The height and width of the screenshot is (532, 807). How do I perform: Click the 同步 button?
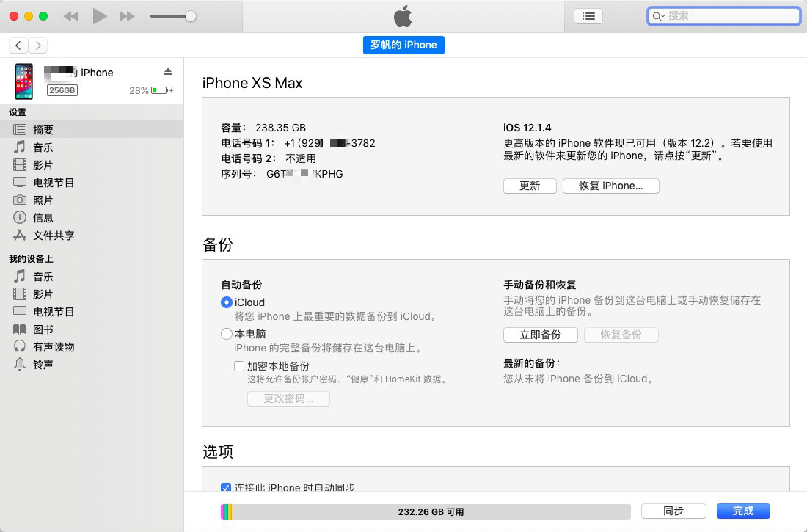[x=673, y=511]
